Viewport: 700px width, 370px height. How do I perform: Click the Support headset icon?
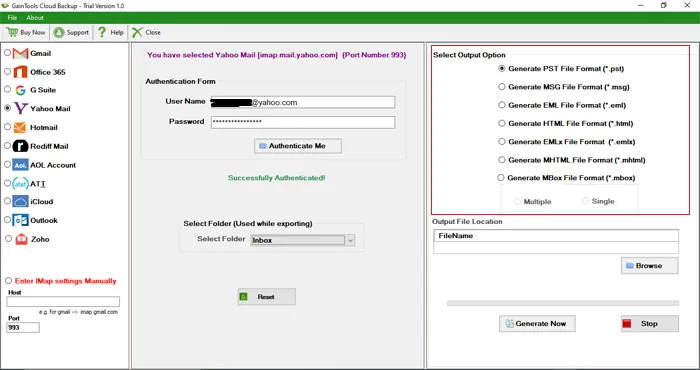click(x=59, y=32)
